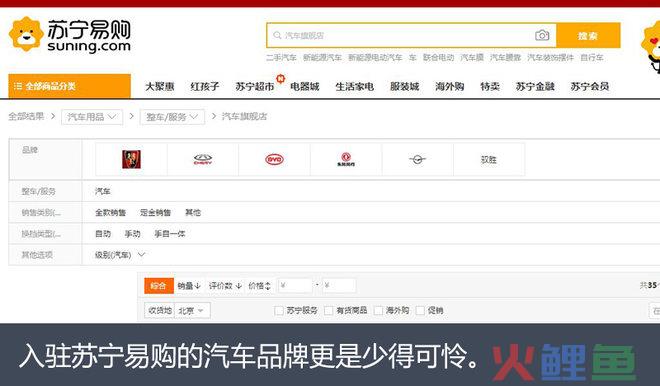Click the 自行车 hot search link
Screen dimensions: 660x386
pyautogui.click(x=592, y=58)
